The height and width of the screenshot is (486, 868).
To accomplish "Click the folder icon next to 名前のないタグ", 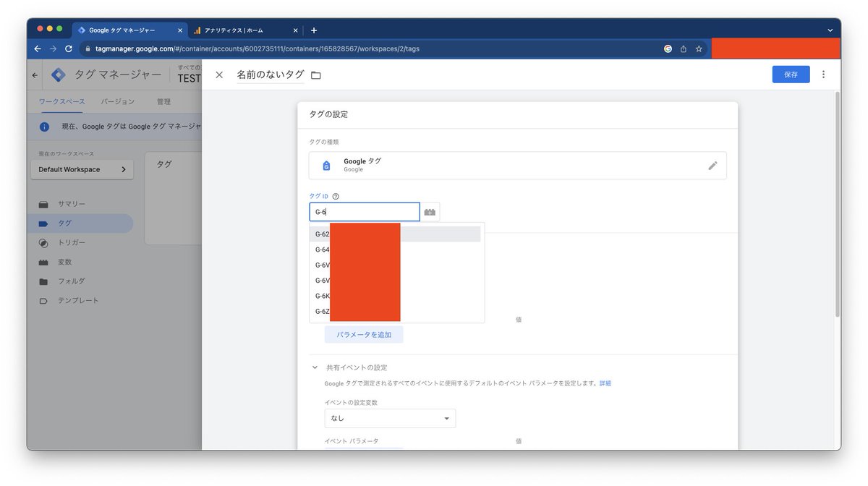I will click(x=315, y=74).
